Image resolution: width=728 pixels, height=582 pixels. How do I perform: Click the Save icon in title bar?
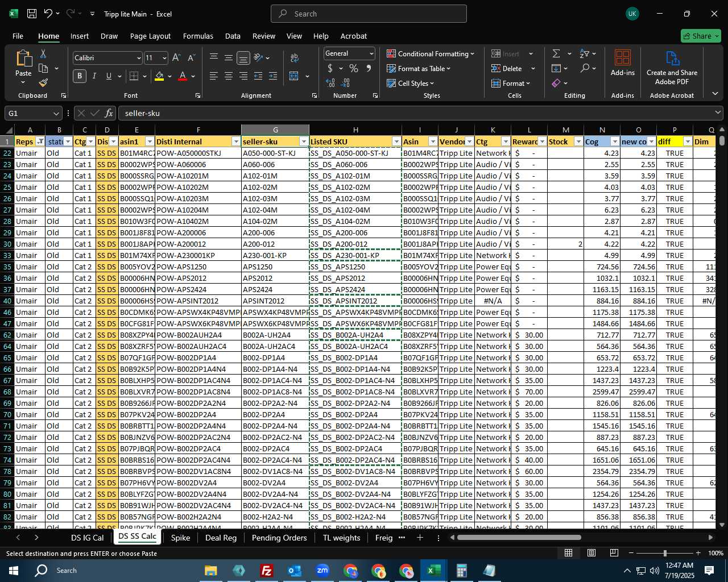point(32,14)
